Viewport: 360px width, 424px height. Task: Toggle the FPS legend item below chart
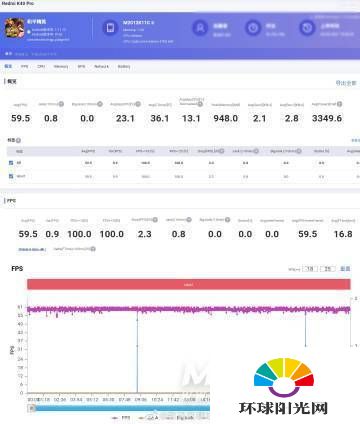[x=121, y=418]
